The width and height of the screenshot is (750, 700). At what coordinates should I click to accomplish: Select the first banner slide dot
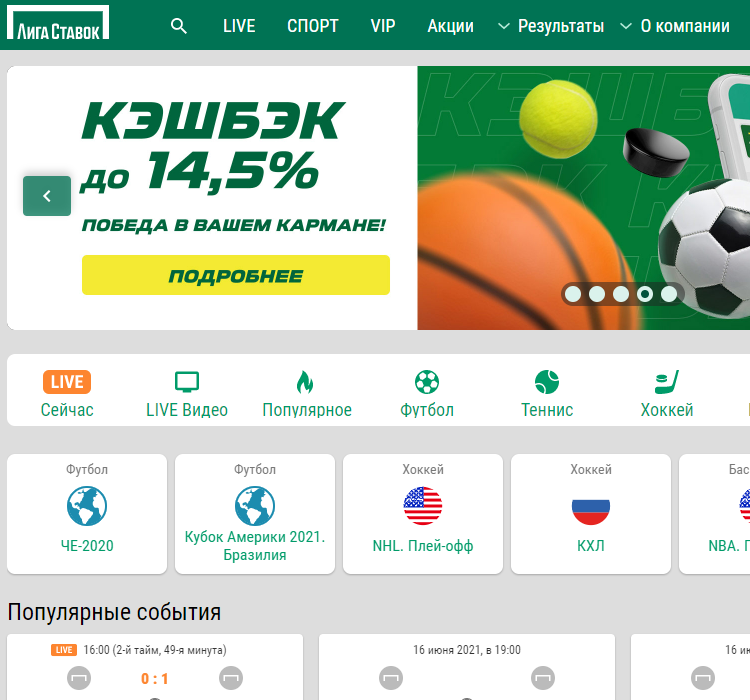pos(573,294)
